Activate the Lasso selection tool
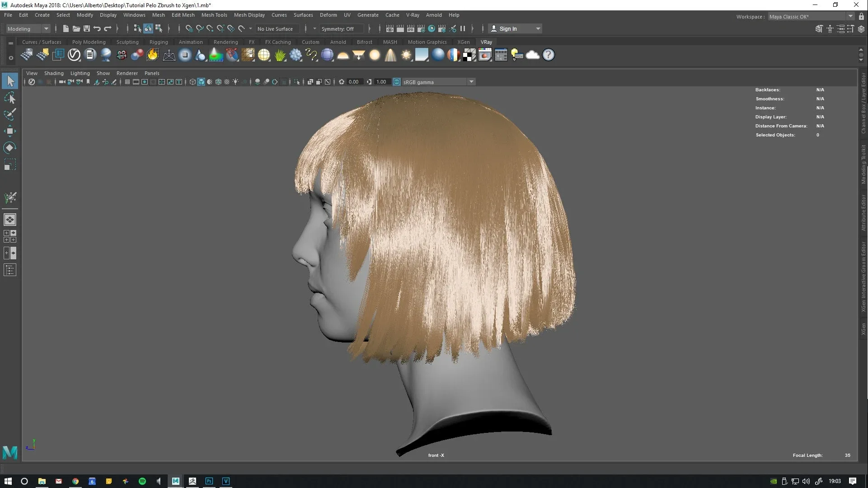Viewport: 868px width, 488px height. tap(10, 98)
